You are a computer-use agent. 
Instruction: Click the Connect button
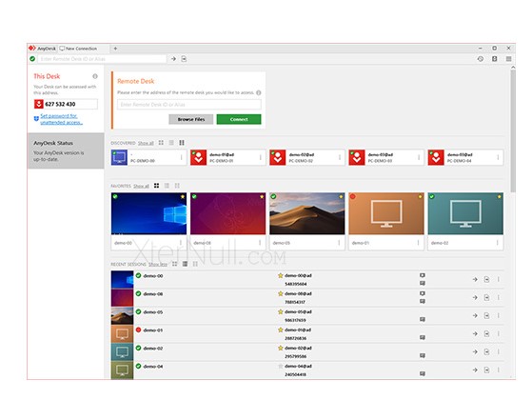tap(239, 119)
